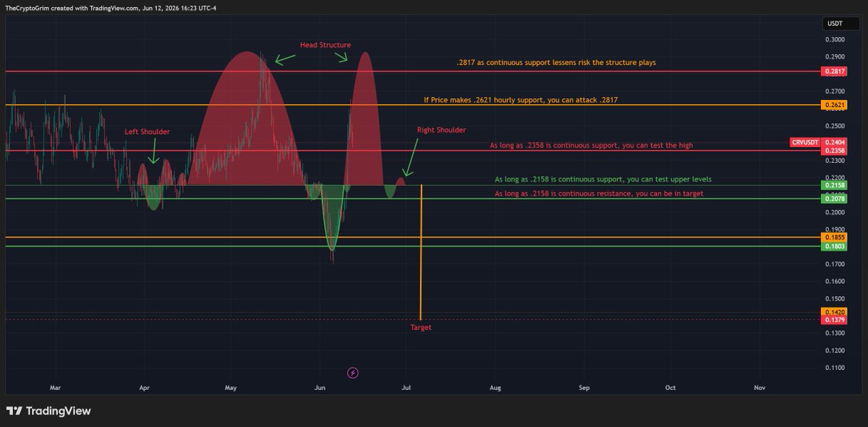Click the 0.2158 green price label
The image size is (868, 427).
pyautogui.click(x=834, y=185)
